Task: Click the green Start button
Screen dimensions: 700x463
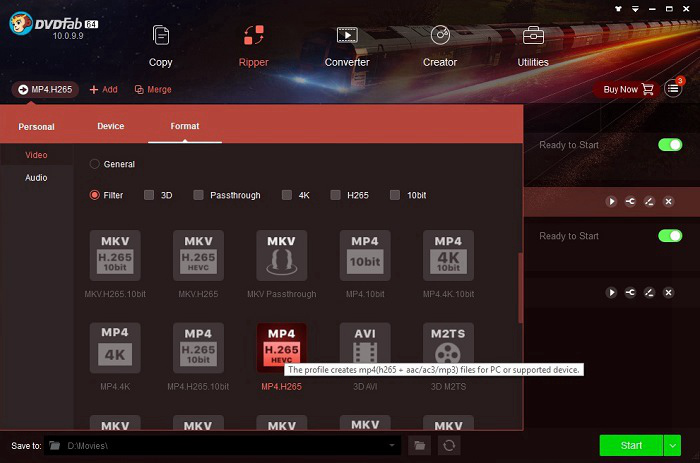Action: pyautogui.click(x=631, y=445)
